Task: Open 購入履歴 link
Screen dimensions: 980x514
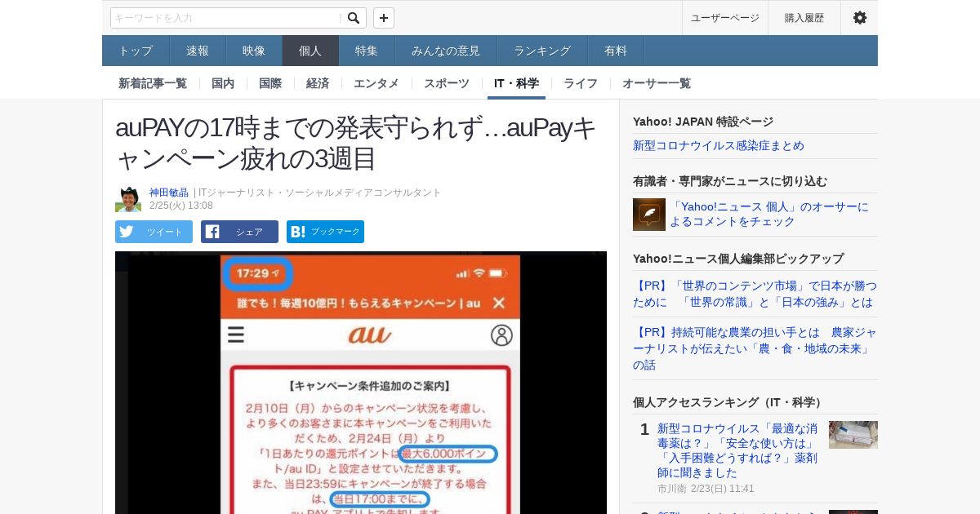Action: (804, 18)
